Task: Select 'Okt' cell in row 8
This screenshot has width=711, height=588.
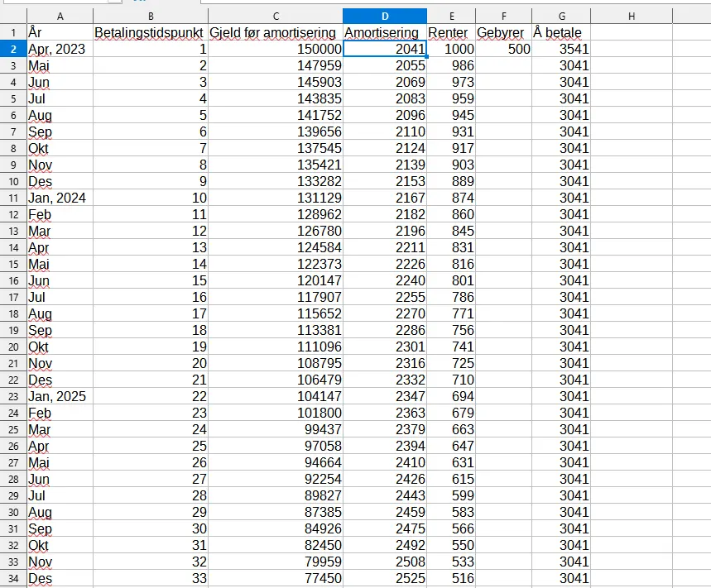Action: pos(60,148)
